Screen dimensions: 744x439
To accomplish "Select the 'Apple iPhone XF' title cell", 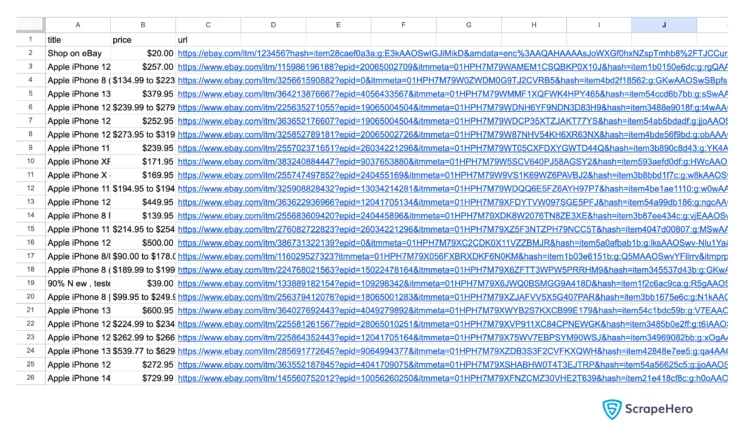I will coord(78,162).
